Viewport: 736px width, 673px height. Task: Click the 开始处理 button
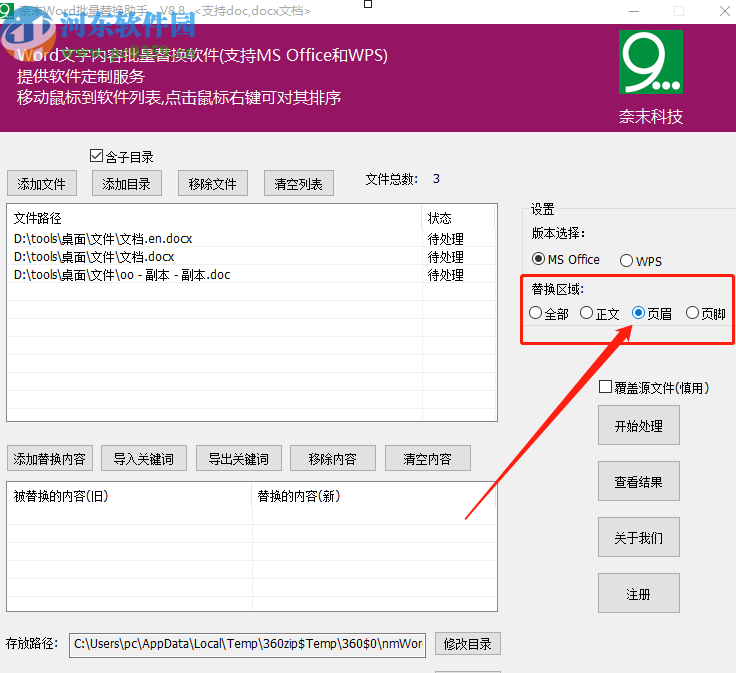point(639,426)
